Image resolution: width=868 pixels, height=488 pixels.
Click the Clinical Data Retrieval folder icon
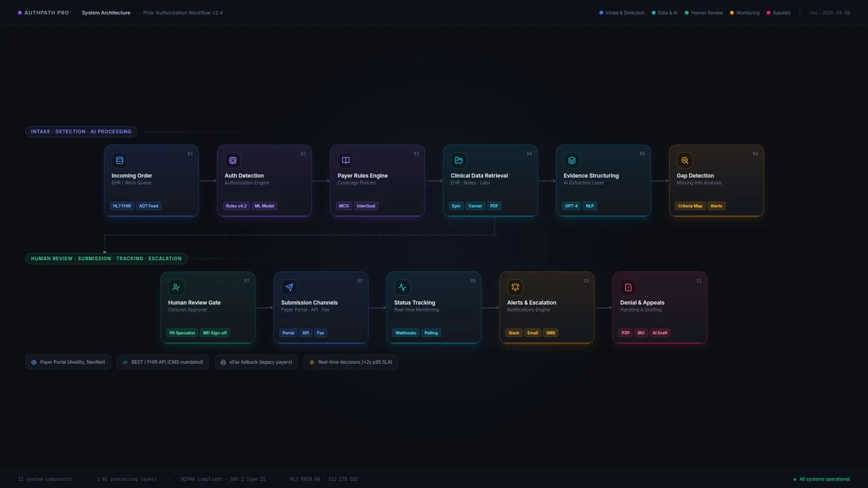pyautogui.click(x=459, y=160)
